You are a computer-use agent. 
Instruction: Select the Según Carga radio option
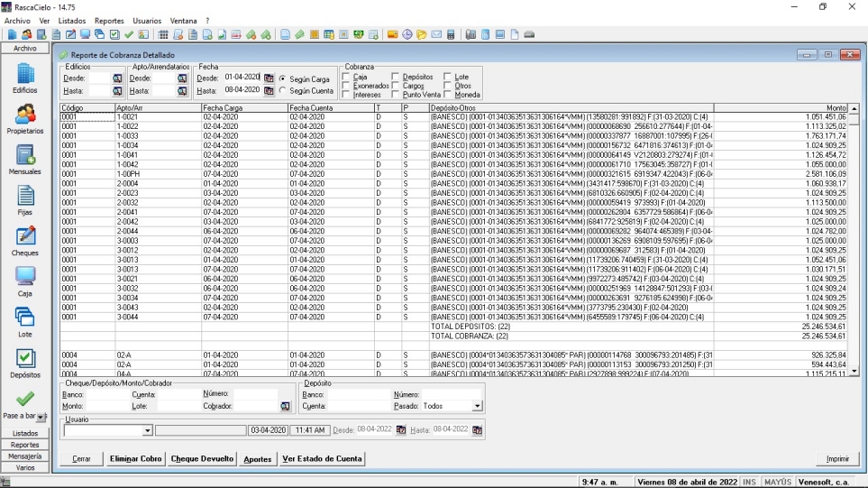pyautogui.click(x=283, y=78)
